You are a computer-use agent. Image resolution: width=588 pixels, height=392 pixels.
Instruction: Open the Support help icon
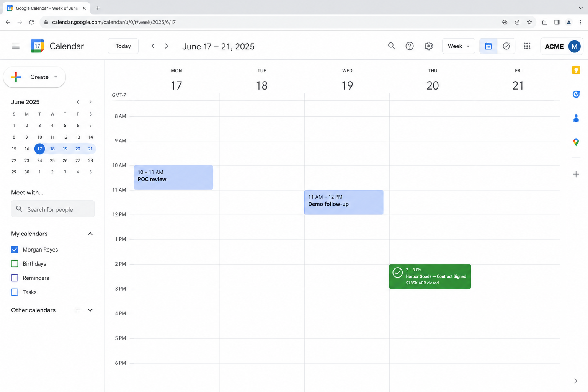410,46
